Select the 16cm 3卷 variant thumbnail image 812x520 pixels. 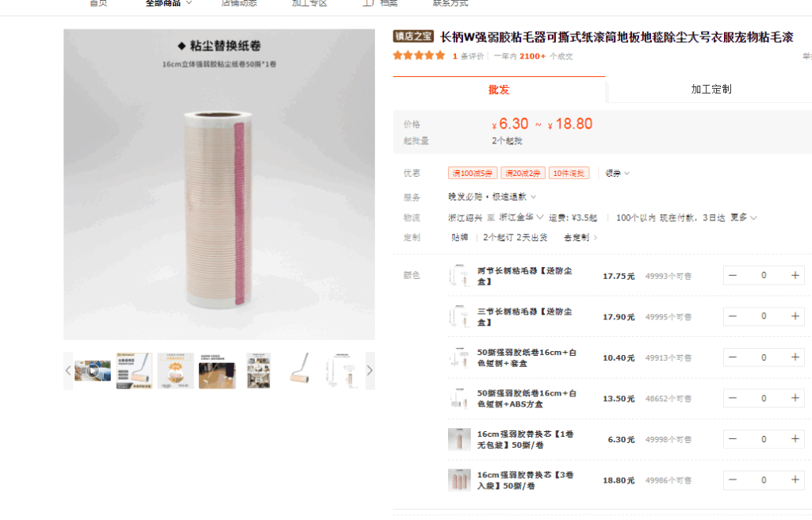pyautogui.click(x=459, y=480)
